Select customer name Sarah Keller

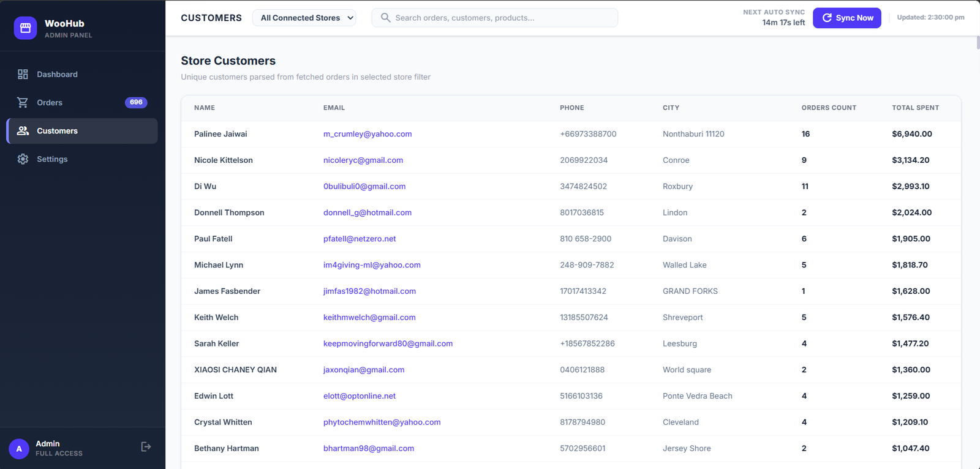click(x=216, y=343)
